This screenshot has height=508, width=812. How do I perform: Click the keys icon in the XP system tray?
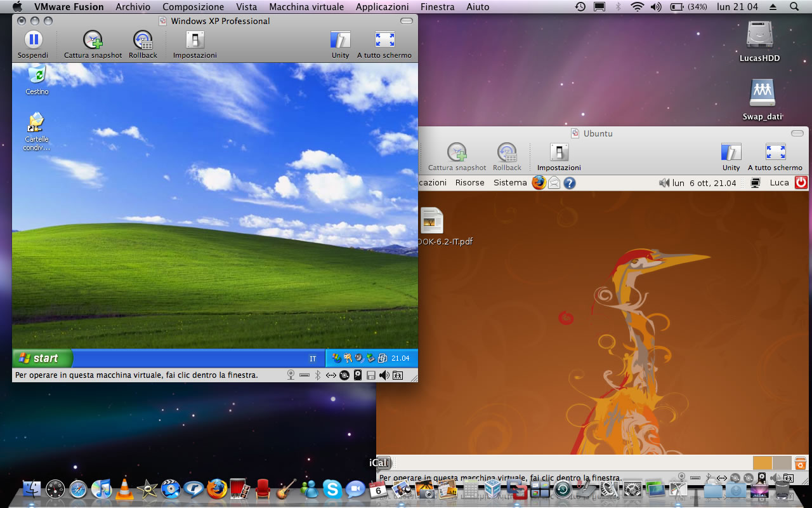[348, 358]
